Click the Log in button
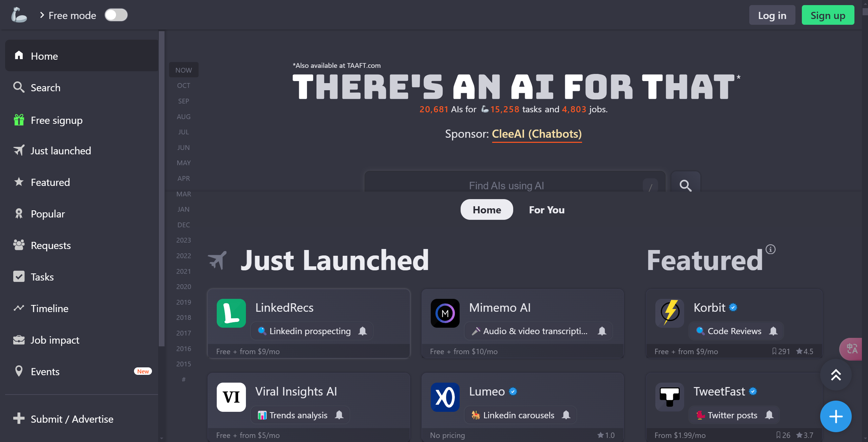Image resolution: width=868 pixels, height=442 pixels. pos(772,15)
